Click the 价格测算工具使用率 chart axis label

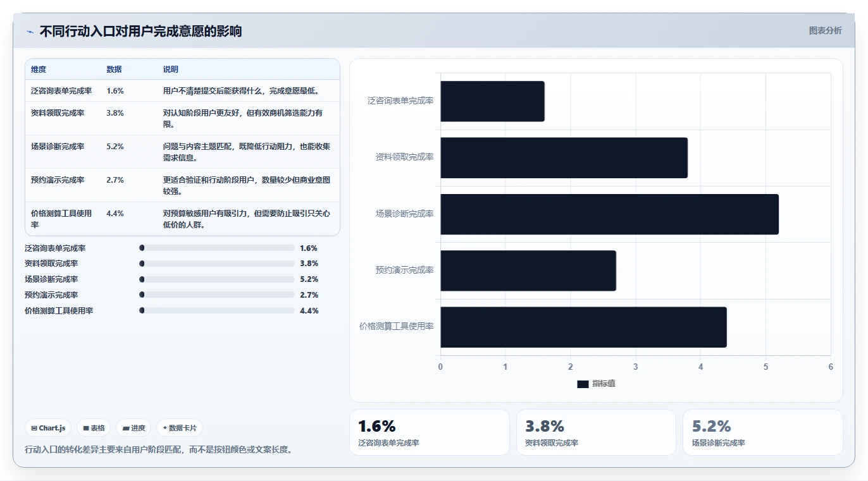tap(397, 327)
